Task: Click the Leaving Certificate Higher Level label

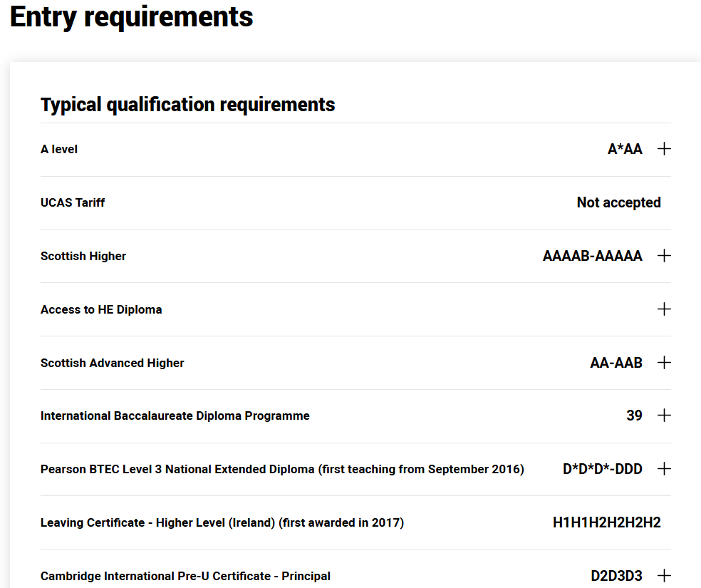Action: point(222,522)
